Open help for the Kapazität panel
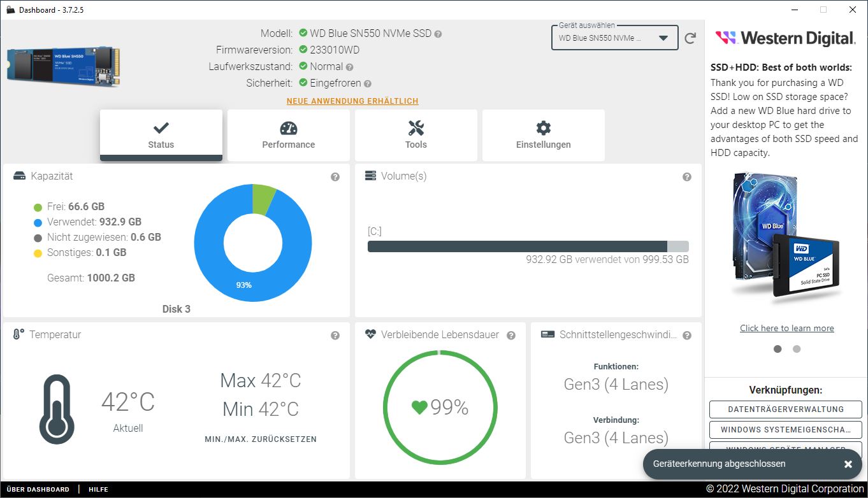The image size is (868, 498). (335, 177)
